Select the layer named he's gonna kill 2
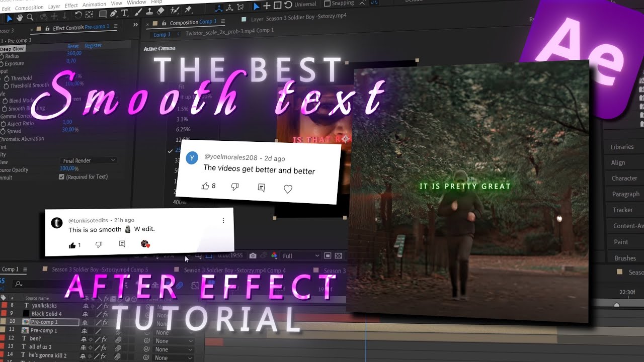The height and width of the screenshot is (362, 644). (x=47, y=355)
